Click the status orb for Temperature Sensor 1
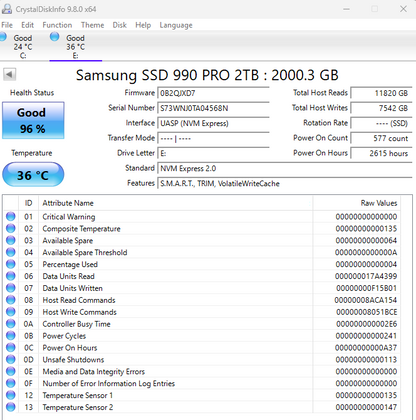This screenshot has width=416, height=420. point(11,395)
